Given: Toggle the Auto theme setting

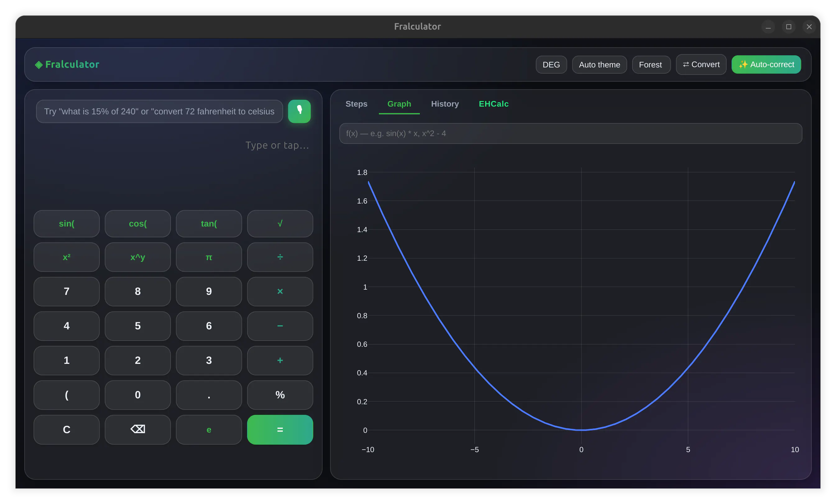Looking at the screenshot, I should 599,64.
